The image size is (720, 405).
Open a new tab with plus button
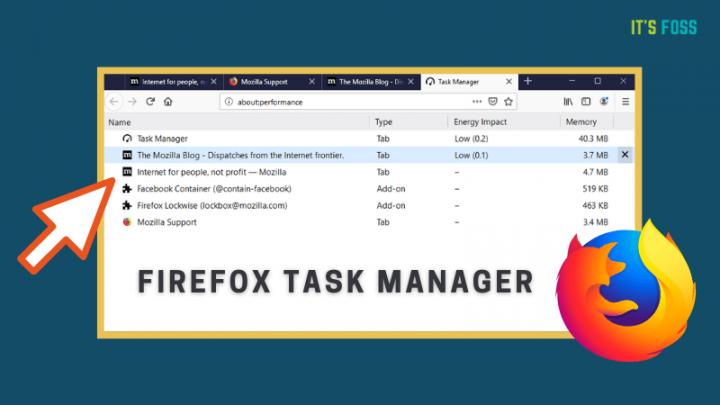point(528,81)
